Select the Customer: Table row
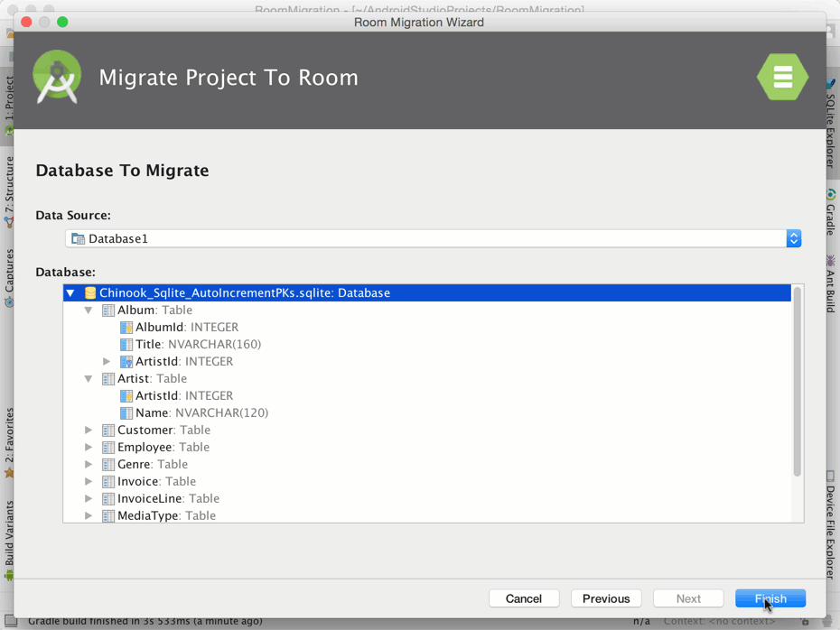Viewport: 840px width, 630px height. pyautogui.click(x=163, y=430)
